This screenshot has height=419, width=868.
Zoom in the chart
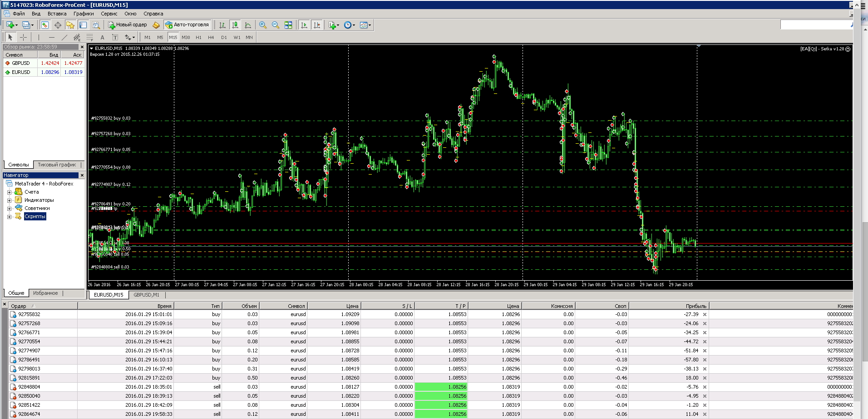click(x=263, y=25)
